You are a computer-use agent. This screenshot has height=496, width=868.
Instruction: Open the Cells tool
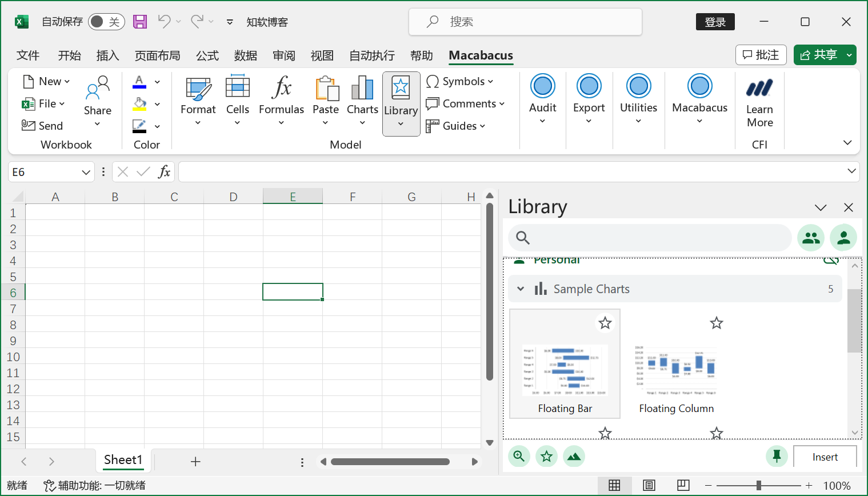coord(238,101)
